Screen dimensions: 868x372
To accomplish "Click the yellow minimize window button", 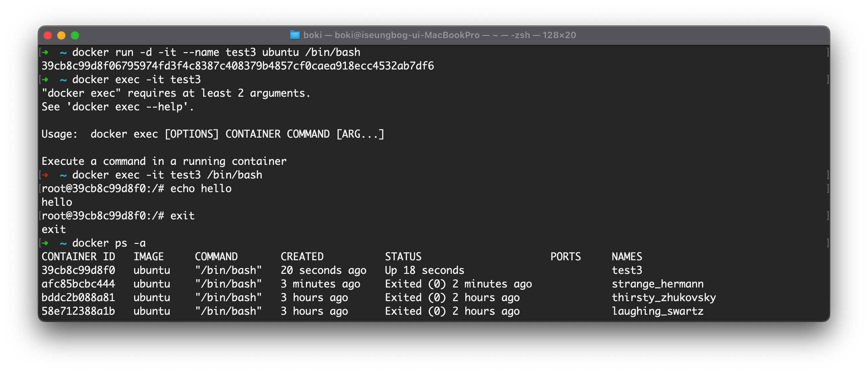I will (61, 35).
